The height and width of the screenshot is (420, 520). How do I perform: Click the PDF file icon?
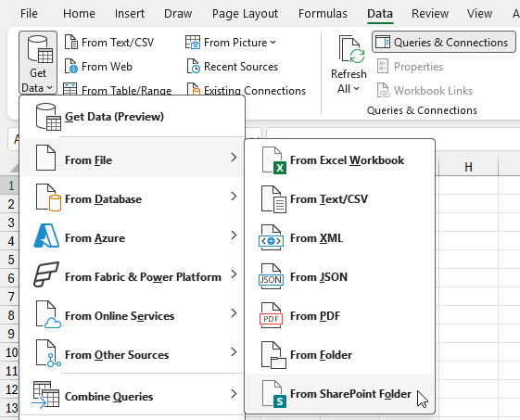point(271,315)
